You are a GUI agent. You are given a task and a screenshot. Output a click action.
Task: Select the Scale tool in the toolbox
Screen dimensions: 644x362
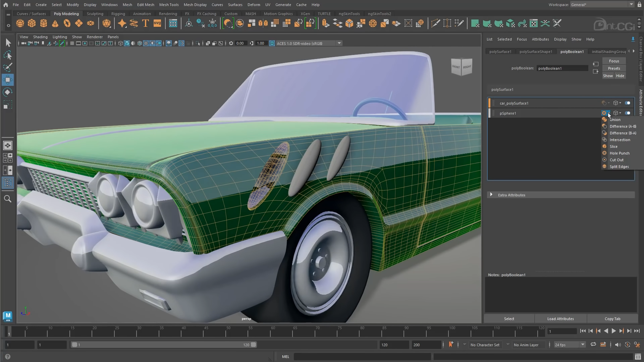8,105
